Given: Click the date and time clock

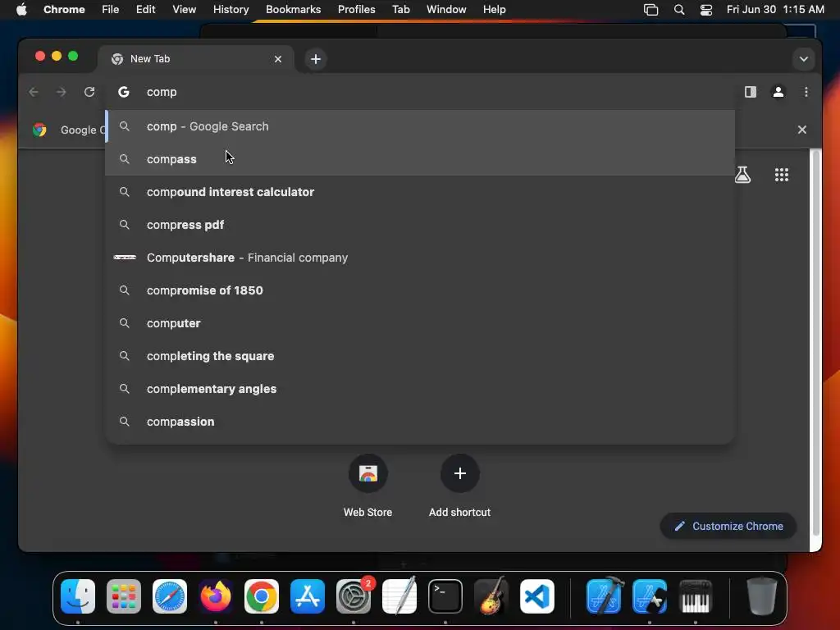Looking at the screenshot, I should click(775, 10).
